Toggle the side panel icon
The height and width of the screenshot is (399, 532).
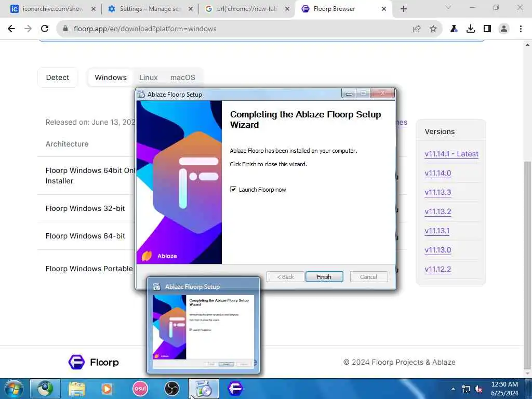point(487,29)
